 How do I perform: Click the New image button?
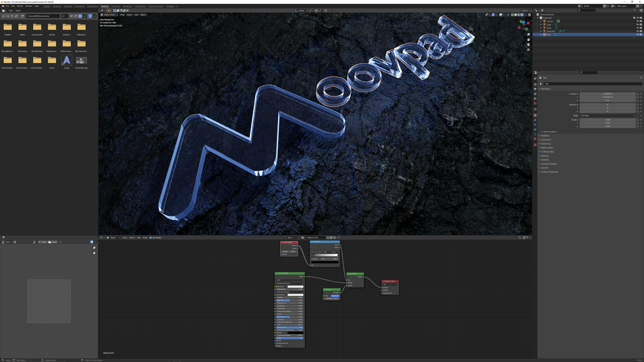click(x=43, y=242)
